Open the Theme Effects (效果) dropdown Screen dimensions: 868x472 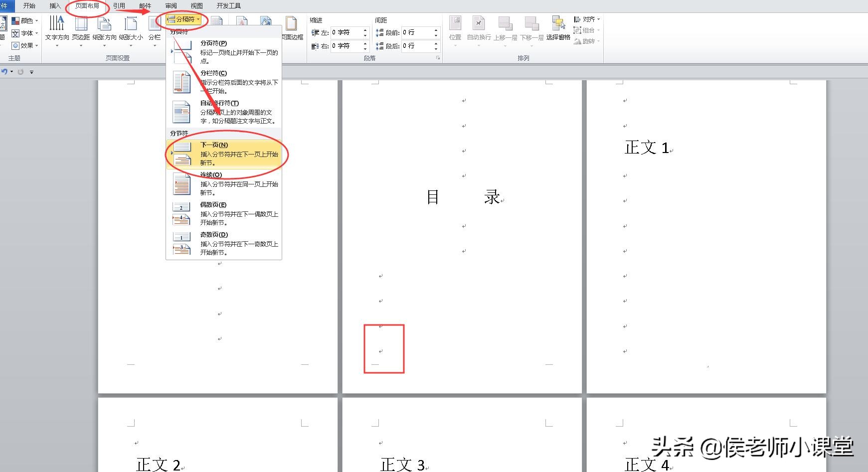tap(24, 45)
